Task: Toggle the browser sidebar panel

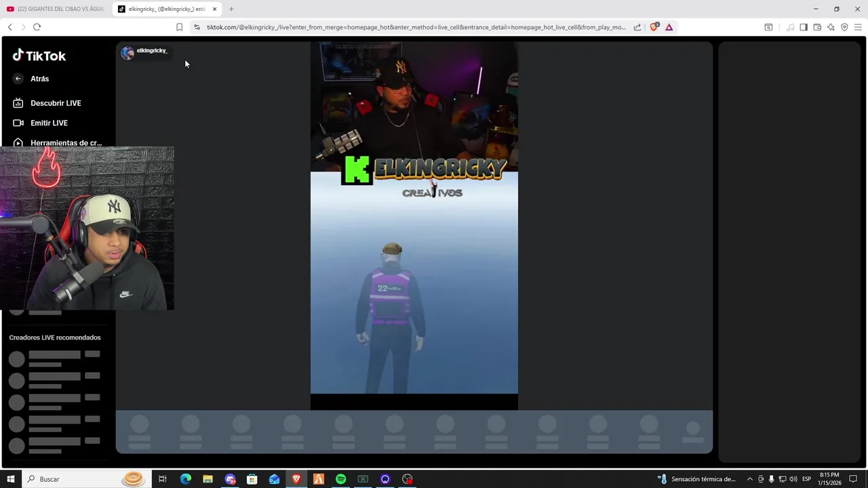Action: [804, 27]
